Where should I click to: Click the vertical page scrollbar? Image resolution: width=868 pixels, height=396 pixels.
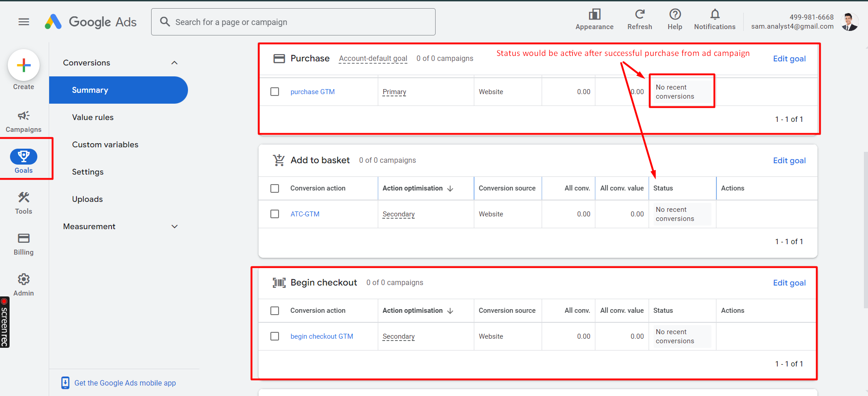coord(865,230)
